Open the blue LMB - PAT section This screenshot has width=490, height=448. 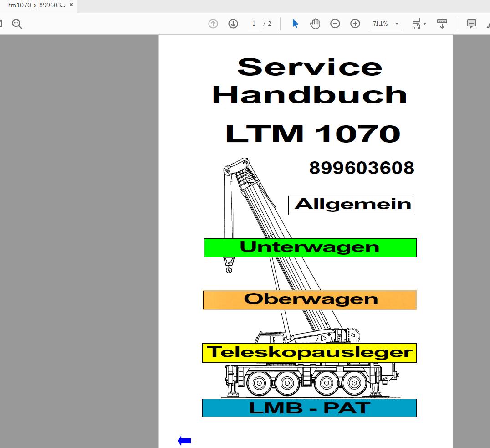tap(309, 408)
